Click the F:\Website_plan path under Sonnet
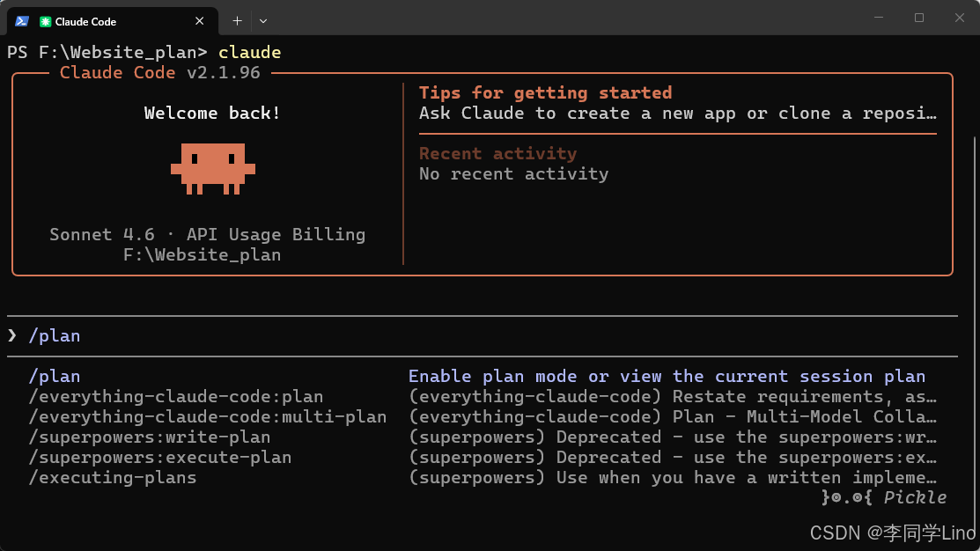The width and height of the screenshot is (980, 551). click(x=202, y=255)
